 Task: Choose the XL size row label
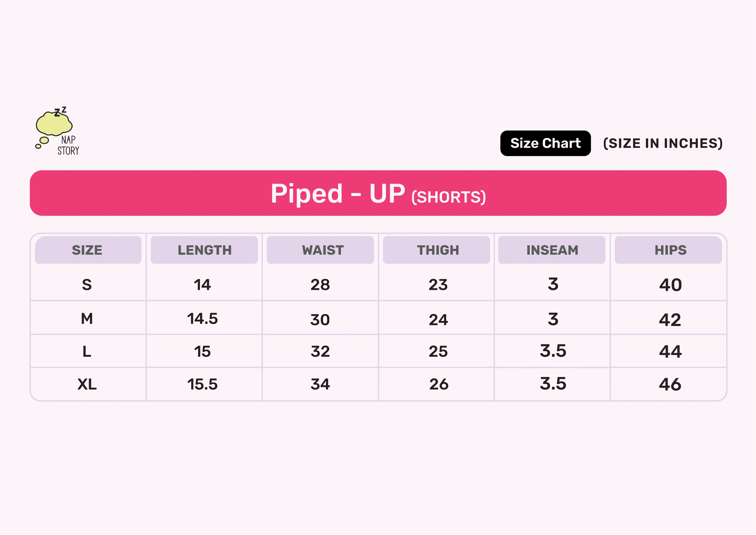pos(87,384)
